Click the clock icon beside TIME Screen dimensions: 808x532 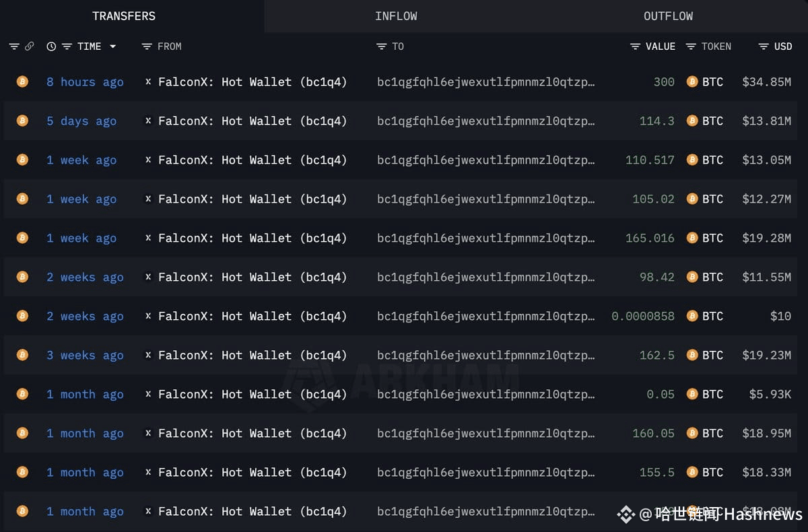pos(51,46)
